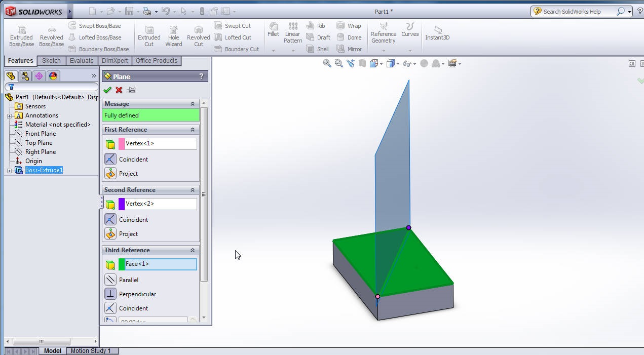644x355 pixels.
Task: Select Front Plane in feature tree
Action: tap(41, 134)
